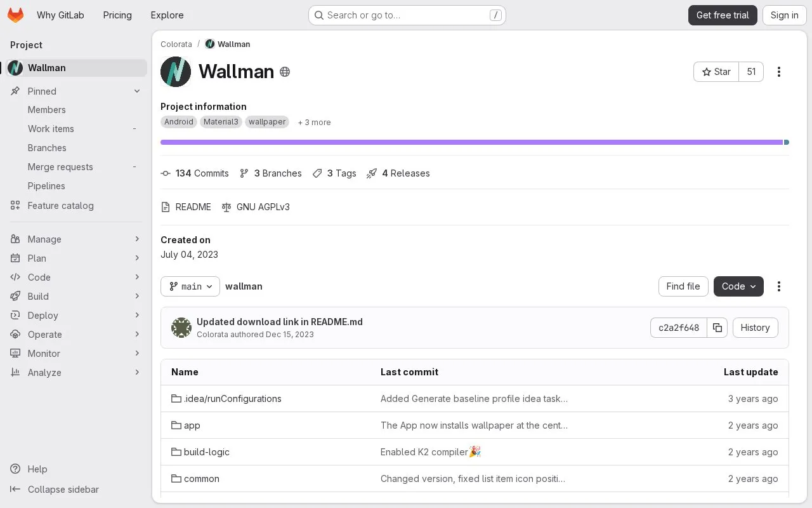Expand the Build menu
The width and height of the screenshot is (812, 508).
(x=76, y=297)
